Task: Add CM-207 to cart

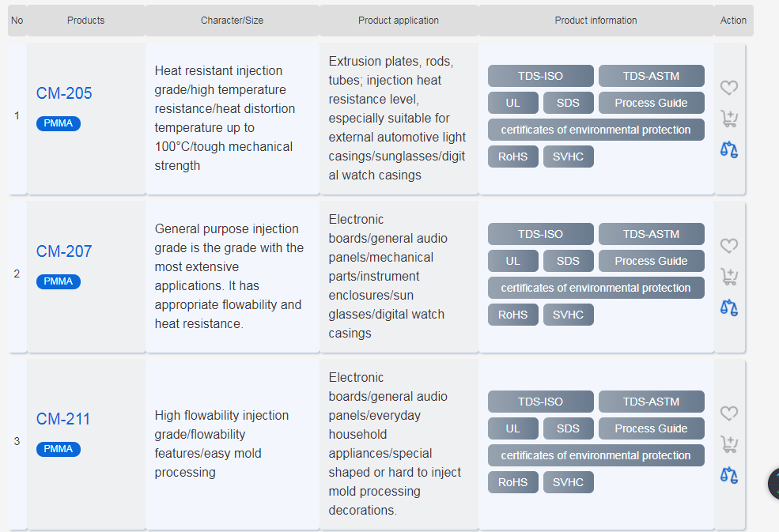Action: click(728, 277)
